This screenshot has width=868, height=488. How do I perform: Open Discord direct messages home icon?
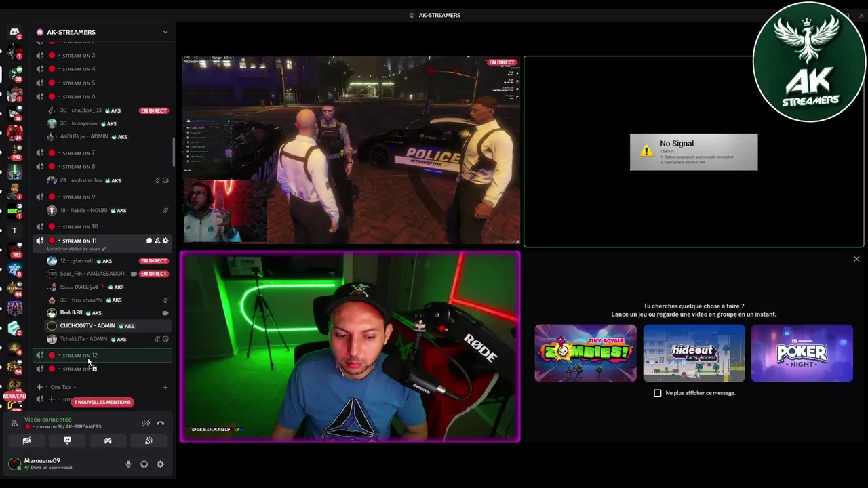(x=14, y=32)
